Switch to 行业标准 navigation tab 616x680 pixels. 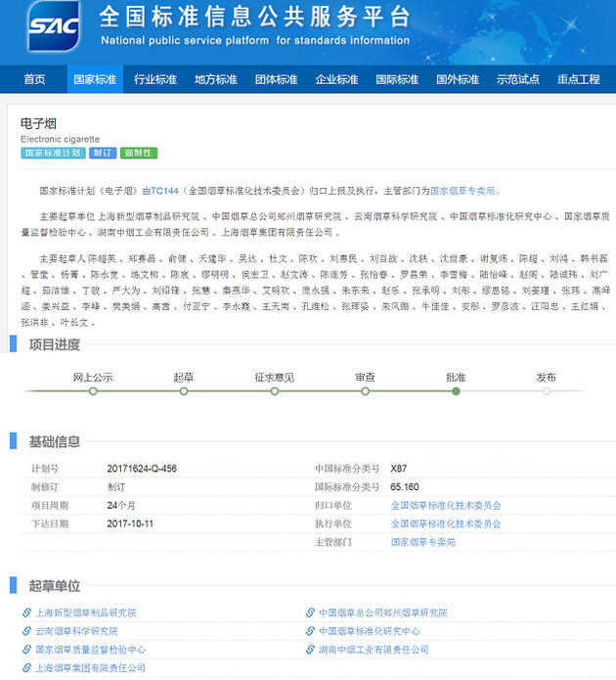point(155,80)
